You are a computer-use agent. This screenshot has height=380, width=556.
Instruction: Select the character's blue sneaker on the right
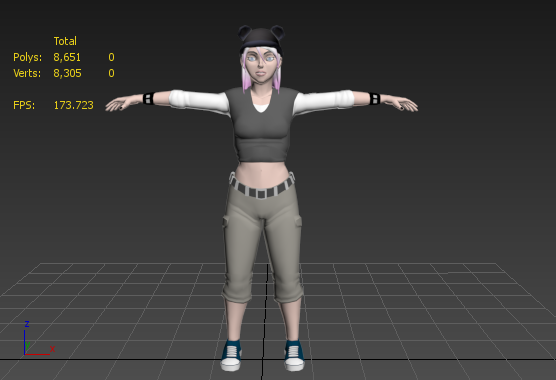coord(294,356)
